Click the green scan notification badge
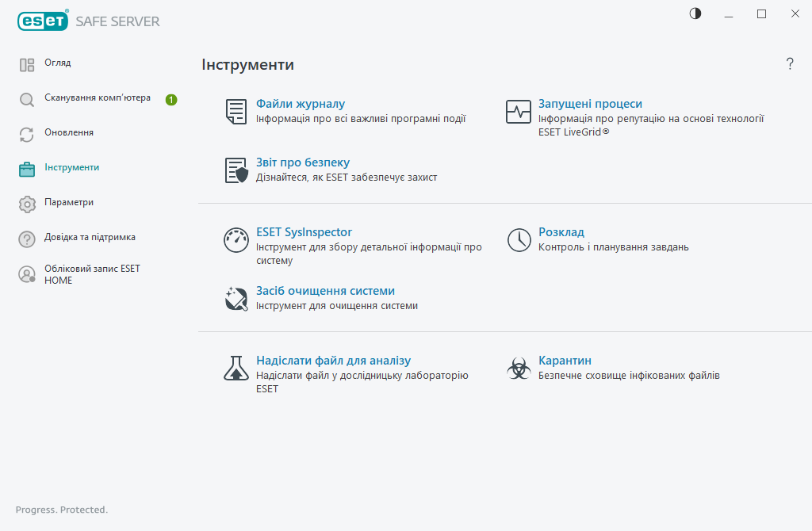 pos(171,100)
